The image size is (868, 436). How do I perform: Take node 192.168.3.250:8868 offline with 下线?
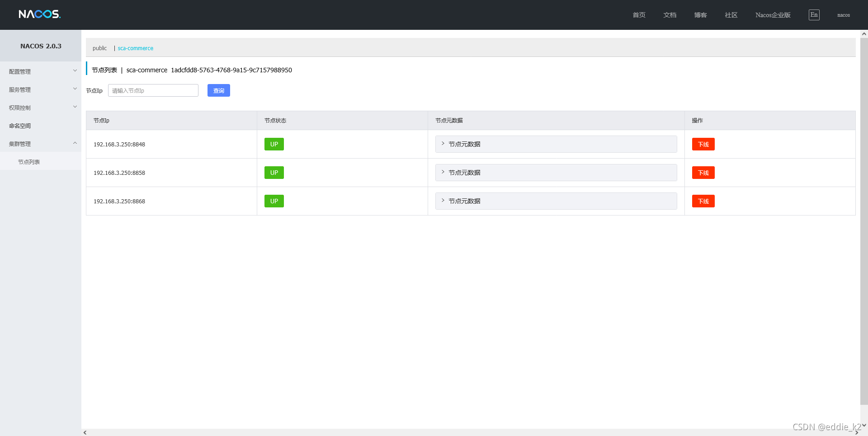(x=703, y=201)
